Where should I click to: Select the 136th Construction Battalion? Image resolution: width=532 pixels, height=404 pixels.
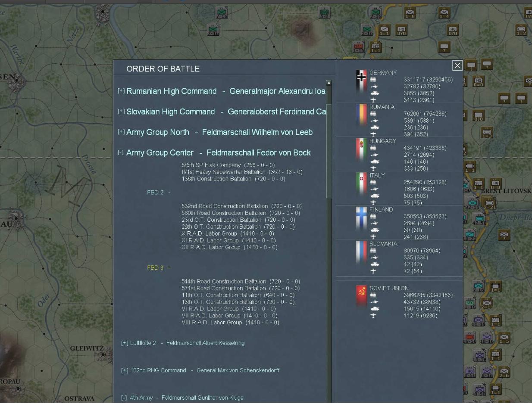pyautogui.click(x=233, y=179)
